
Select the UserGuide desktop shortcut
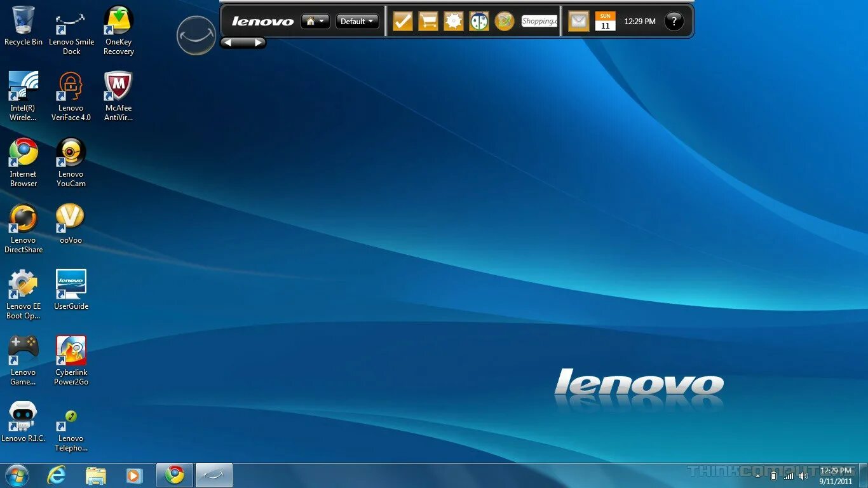(x=71, y=290)
